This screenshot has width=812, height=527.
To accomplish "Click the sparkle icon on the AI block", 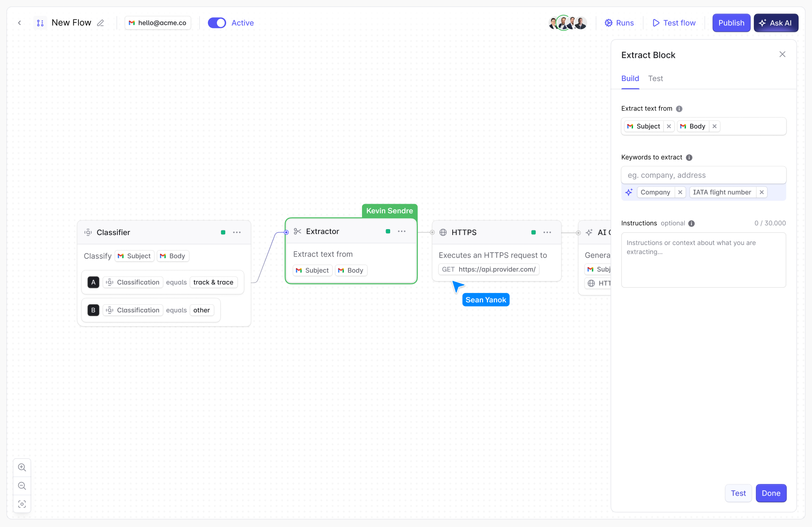I will click(589, 232).
